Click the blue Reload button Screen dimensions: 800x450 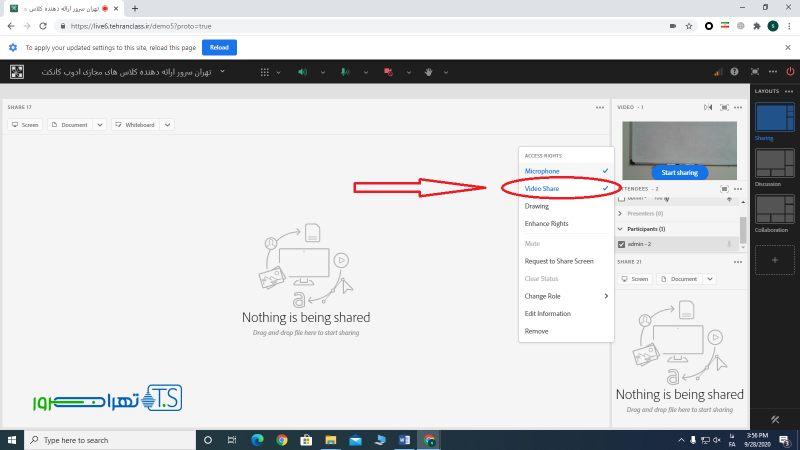(219, 47)
